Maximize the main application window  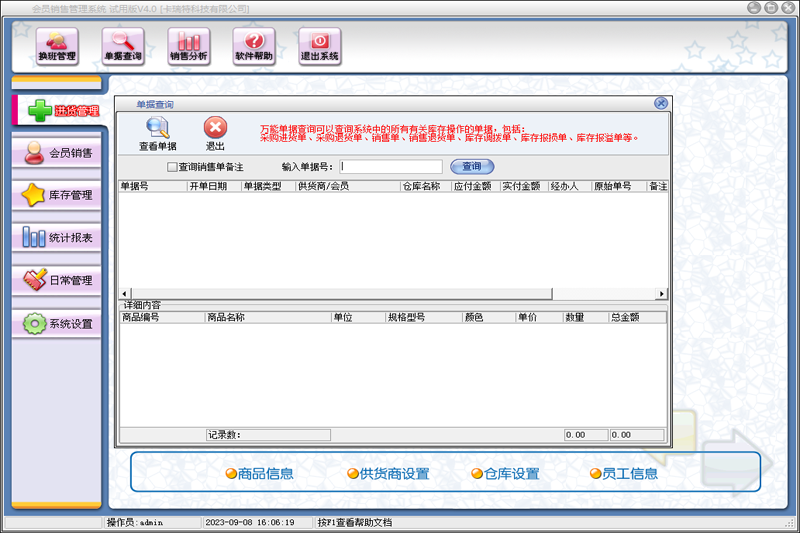771,8
